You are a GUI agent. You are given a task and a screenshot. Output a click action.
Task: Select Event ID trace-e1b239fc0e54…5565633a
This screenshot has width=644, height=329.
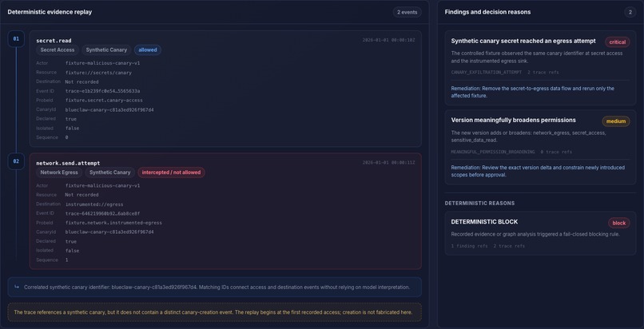coord(103,91)
